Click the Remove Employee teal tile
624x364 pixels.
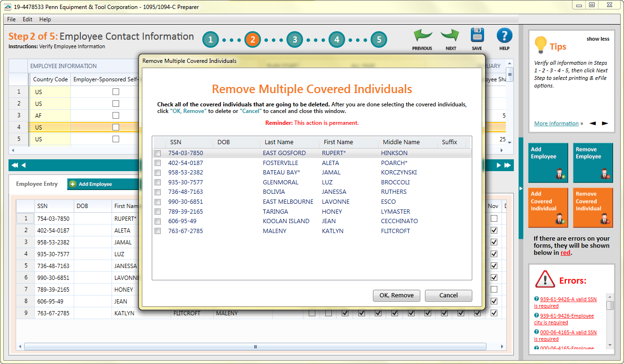tap(593, 163)
